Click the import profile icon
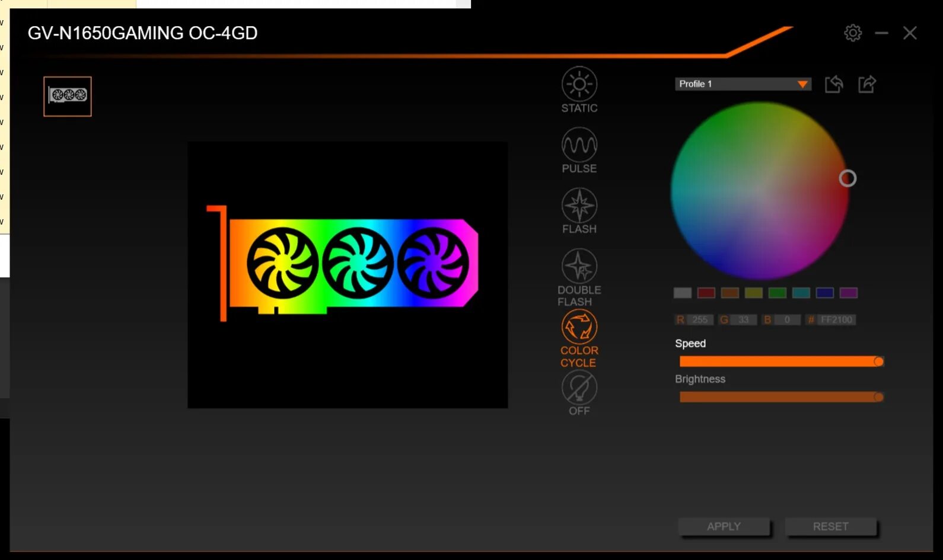 tap(834, 84)
